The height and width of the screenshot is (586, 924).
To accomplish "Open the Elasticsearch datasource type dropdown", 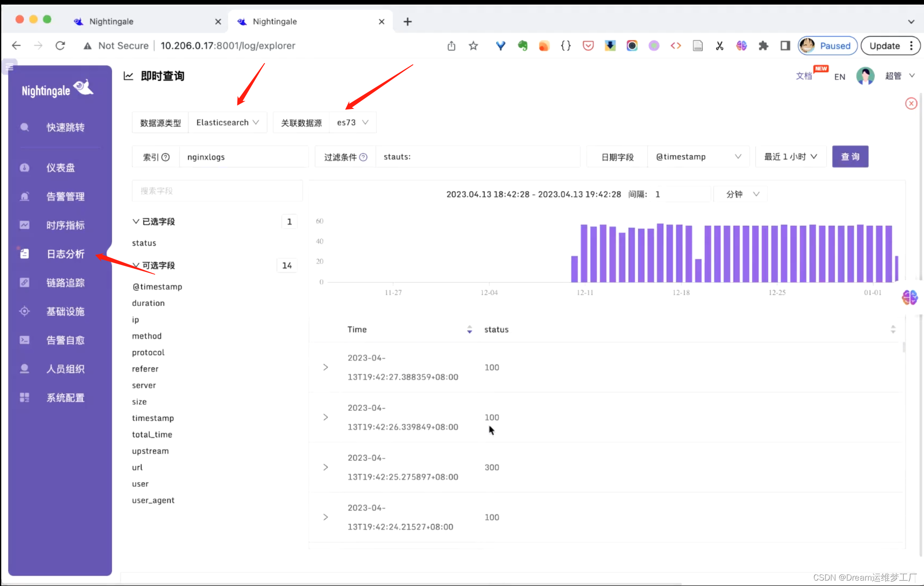I will [x=227, y=123].
